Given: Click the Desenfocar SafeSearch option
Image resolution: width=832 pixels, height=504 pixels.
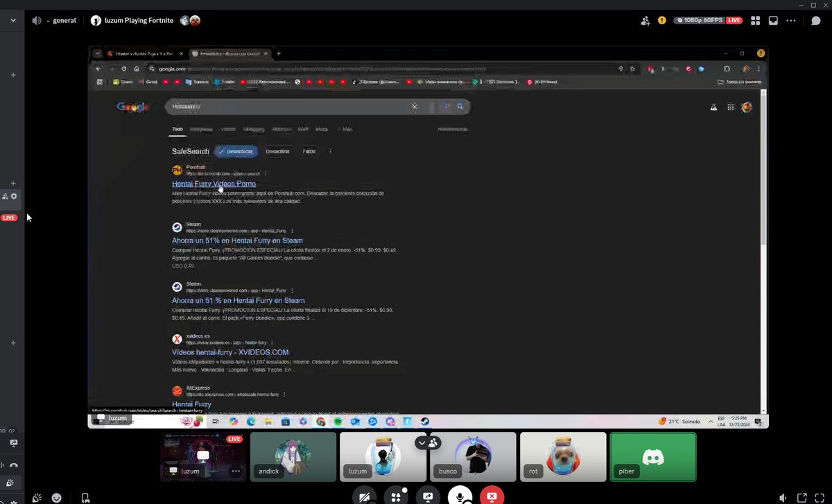Looking at the screenshot, I should [236, 151].
